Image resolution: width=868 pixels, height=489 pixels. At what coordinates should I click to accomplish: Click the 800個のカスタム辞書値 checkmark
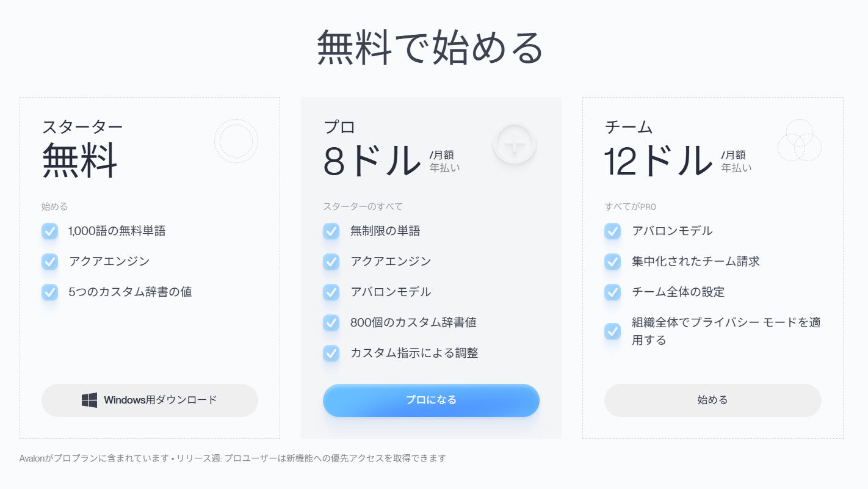331,323
